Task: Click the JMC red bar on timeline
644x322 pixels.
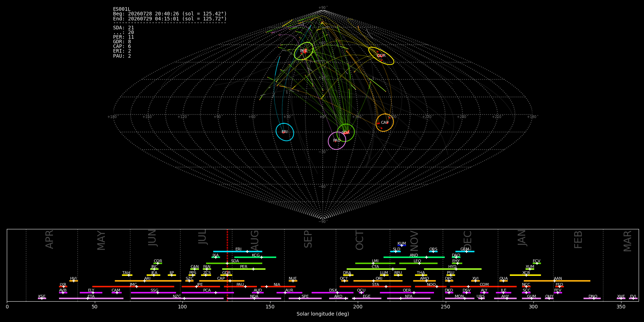Action: [x=133, y=287]
